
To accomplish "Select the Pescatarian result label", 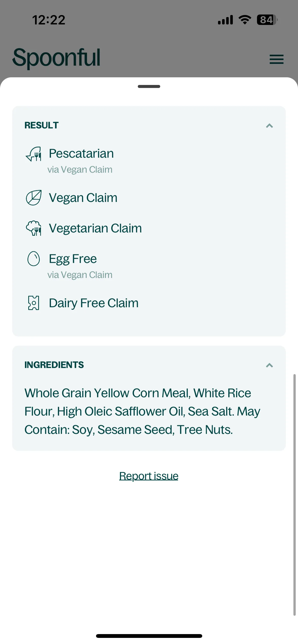I will [x=81, y=153].
